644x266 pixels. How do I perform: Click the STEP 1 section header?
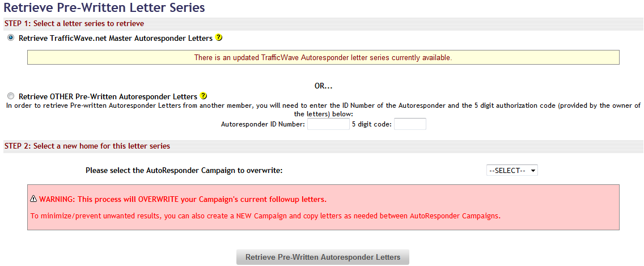tap(74, 24)
